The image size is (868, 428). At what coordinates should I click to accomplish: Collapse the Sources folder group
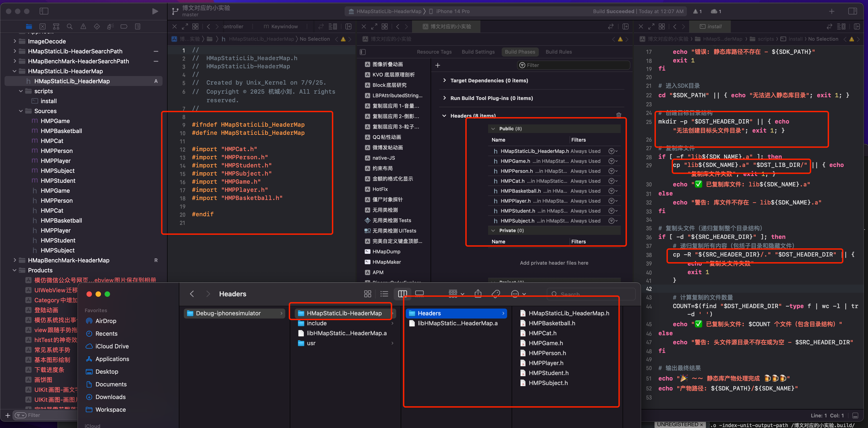click(21, 111)
